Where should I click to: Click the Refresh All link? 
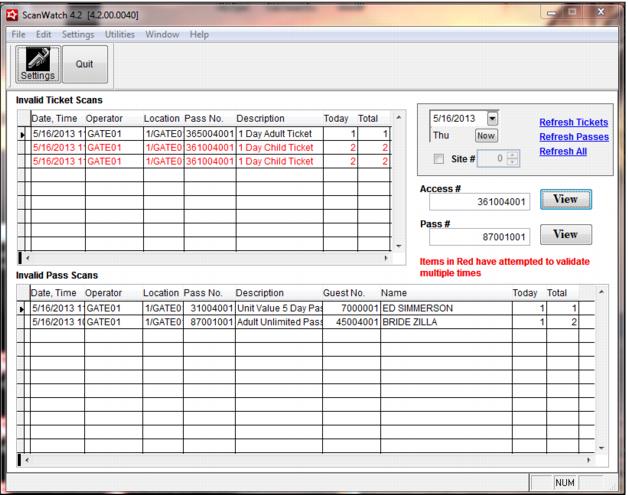562,152
